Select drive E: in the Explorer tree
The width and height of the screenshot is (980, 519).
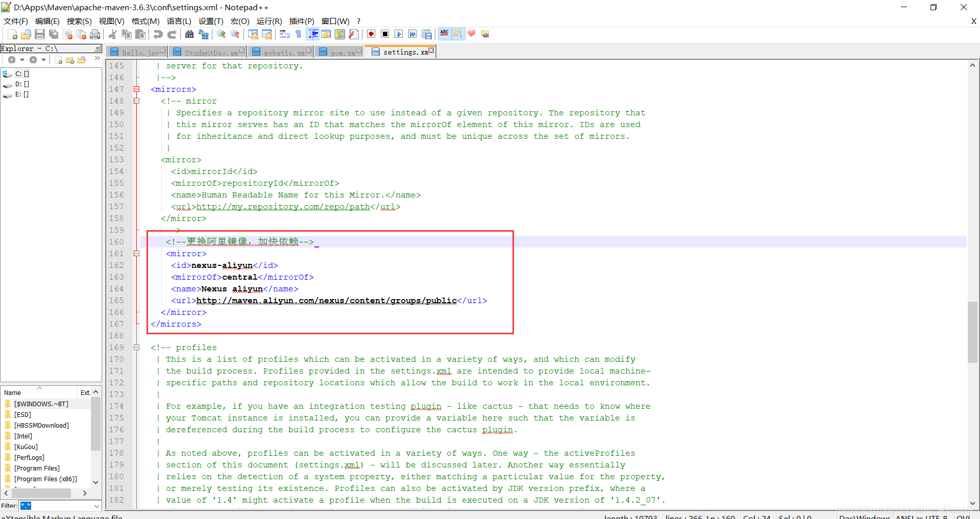22,94
